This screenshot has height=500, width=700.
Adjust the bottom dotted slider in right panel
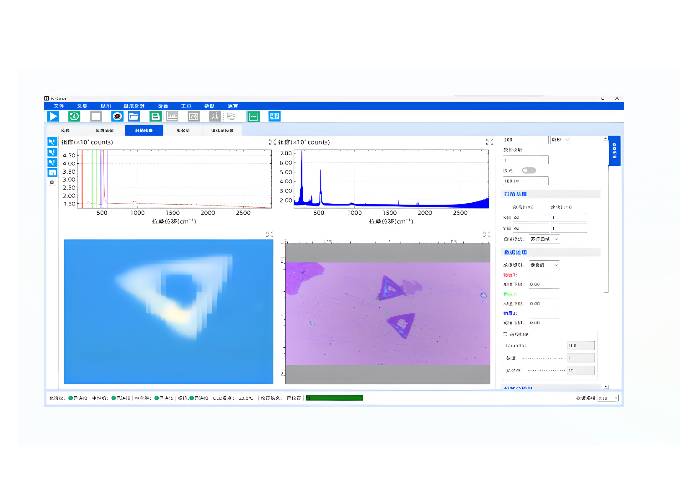tap(546, 371)
